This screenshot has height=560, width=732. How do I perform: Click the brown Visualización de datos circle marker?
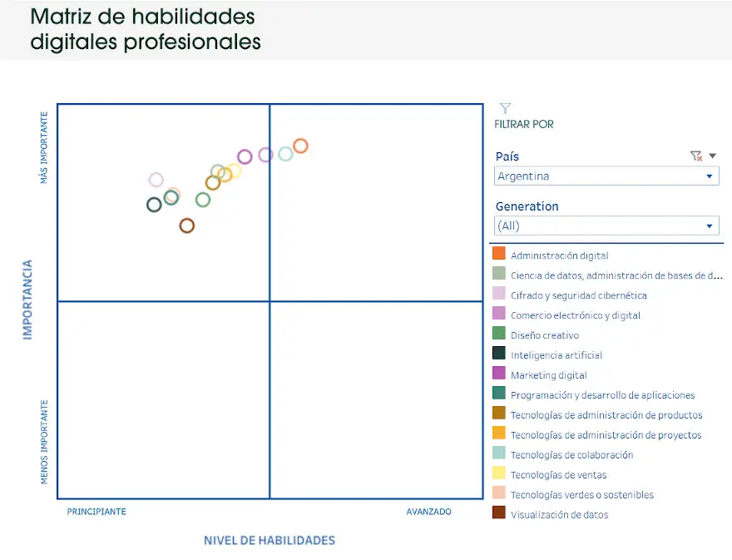pos(186,226)
